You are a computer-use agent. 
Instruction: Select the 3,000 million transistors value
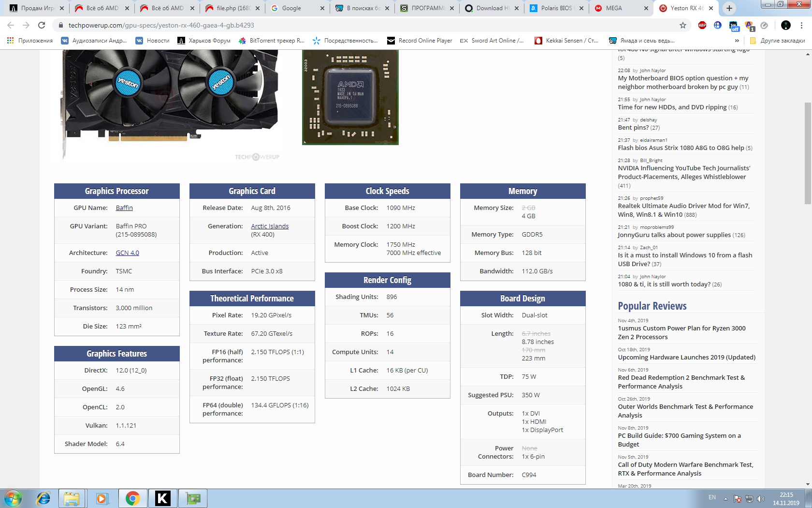(134, 308)
